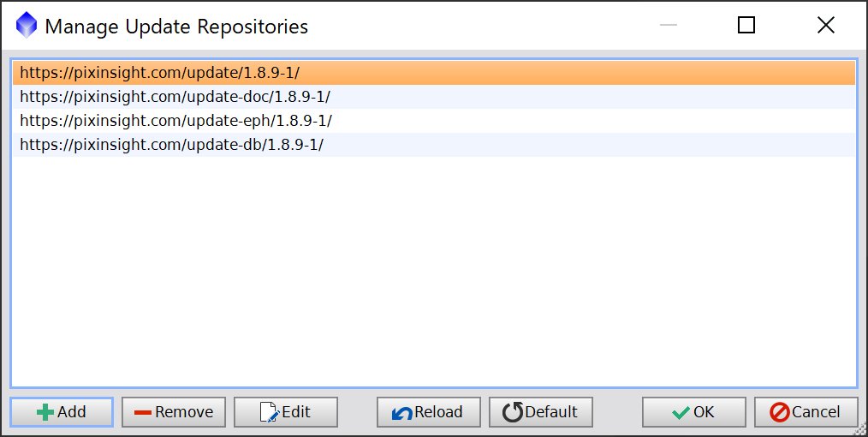This screenshot has width=868, height=437.
Task: Click the blue curved-arrow Reload icon
Action: 401,413
